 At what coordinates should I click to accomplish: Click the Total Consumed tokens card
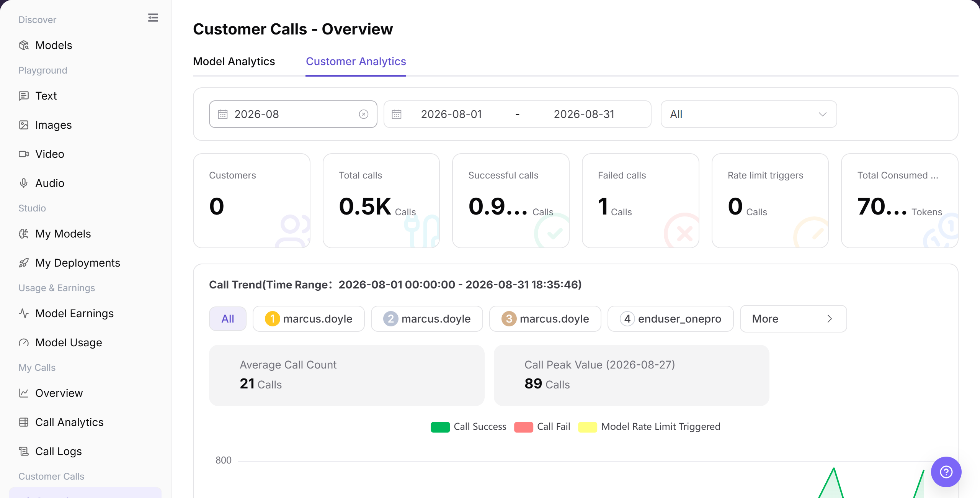pyautogui.click(x=900, y=201)
